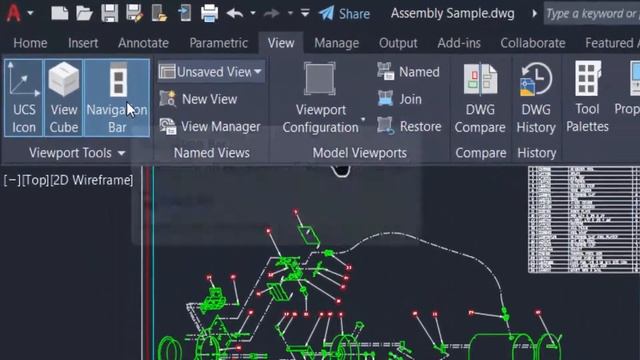Expand the Viewport Tools panel

pos(77,153)
